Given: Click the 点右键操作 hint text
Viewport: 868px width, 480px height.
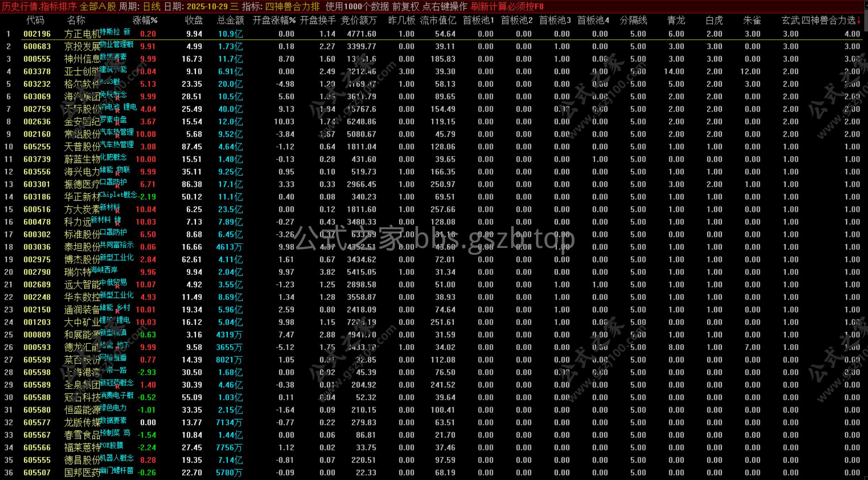Looking at the screenshot, I should pyautogui.click(x=445, y=6).
